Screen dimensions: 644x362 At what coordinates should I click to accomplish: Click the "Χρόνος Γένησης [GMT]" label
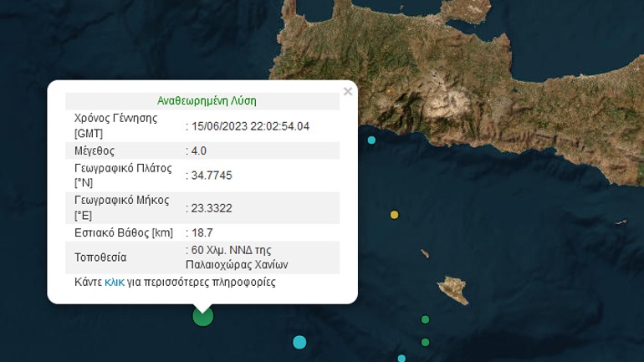(115, 125)
